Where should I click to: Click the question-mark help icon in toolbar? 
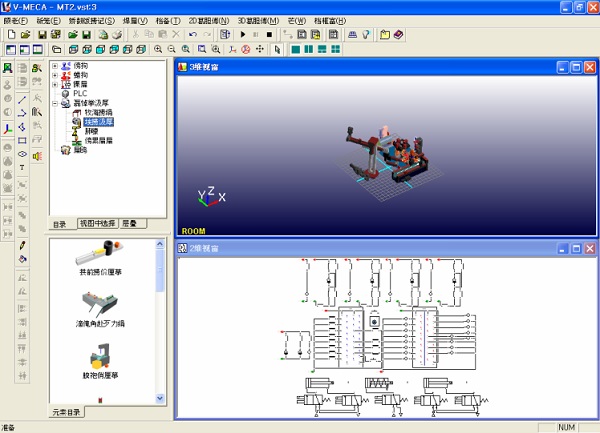366,35
